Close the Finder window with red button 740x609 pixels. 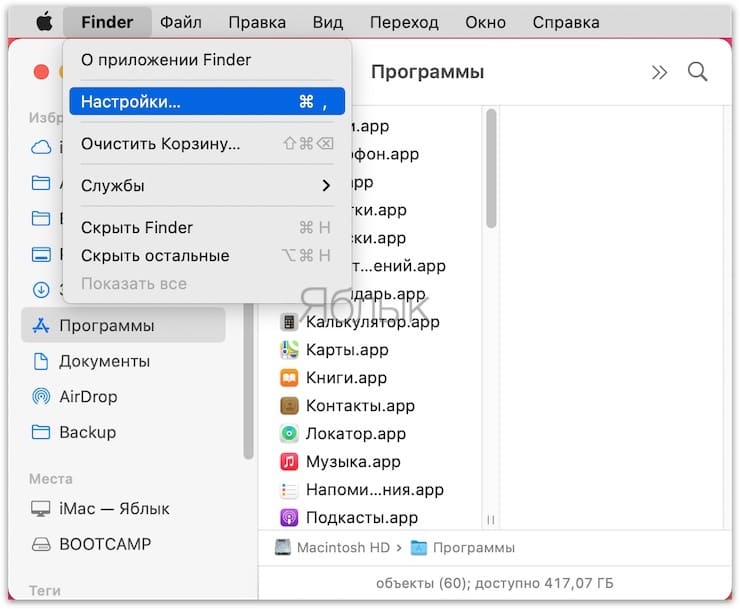[41, 72]
